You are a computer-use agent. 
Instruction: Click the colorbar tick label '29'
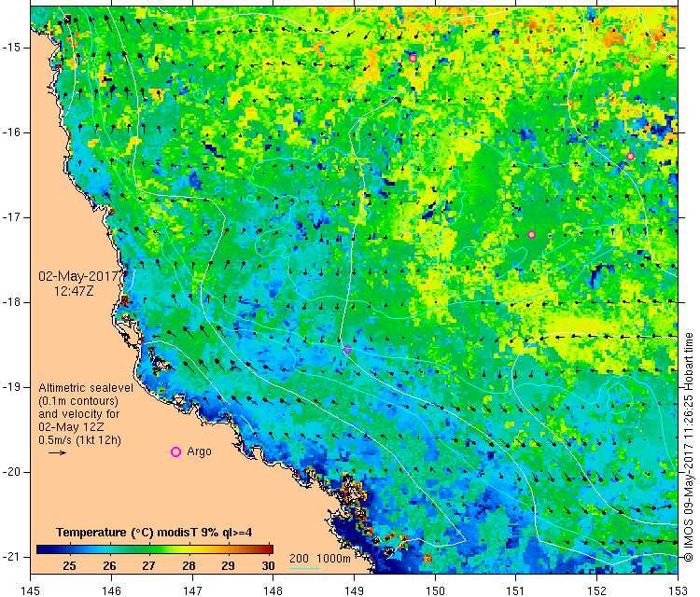click(x=228, y=566)
